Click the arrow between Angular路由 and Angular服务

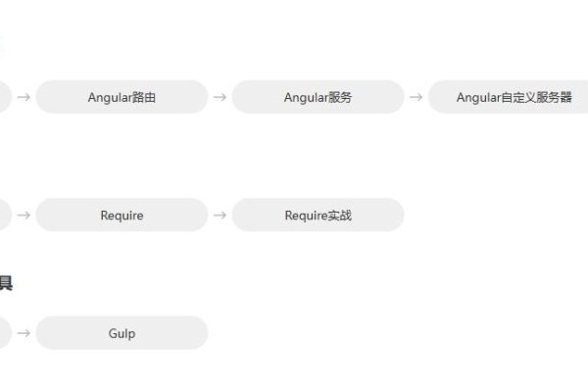[220, 97]
